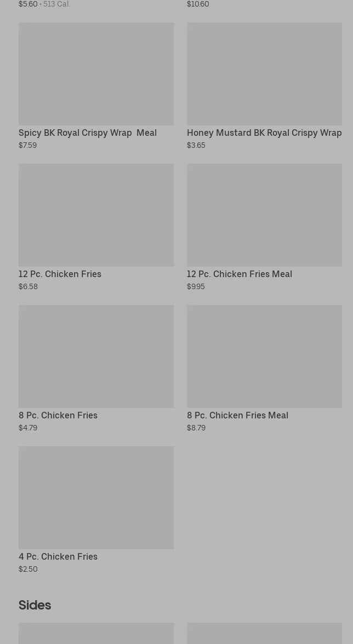Click the $7.59 price under Spicy Wrap Meal
The height and width of the screenshot is (644, 353).
coord(27,146)
